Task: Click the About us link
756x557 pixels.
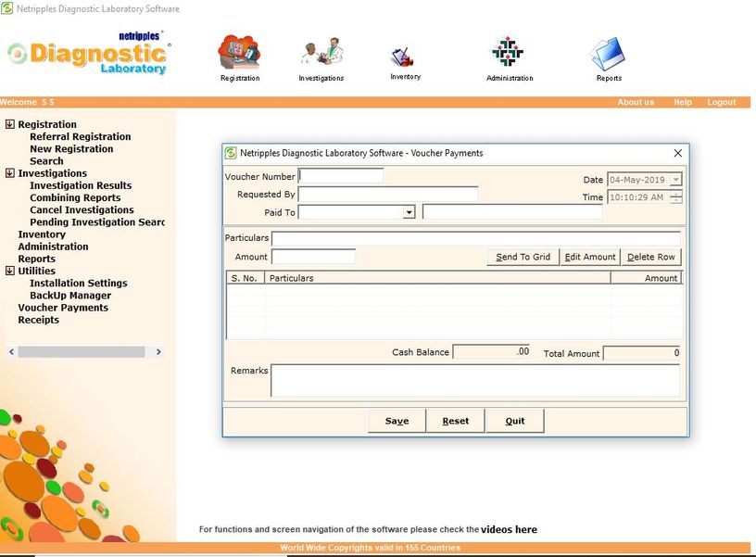Action: pyautogui.click(x=636, y=102)
